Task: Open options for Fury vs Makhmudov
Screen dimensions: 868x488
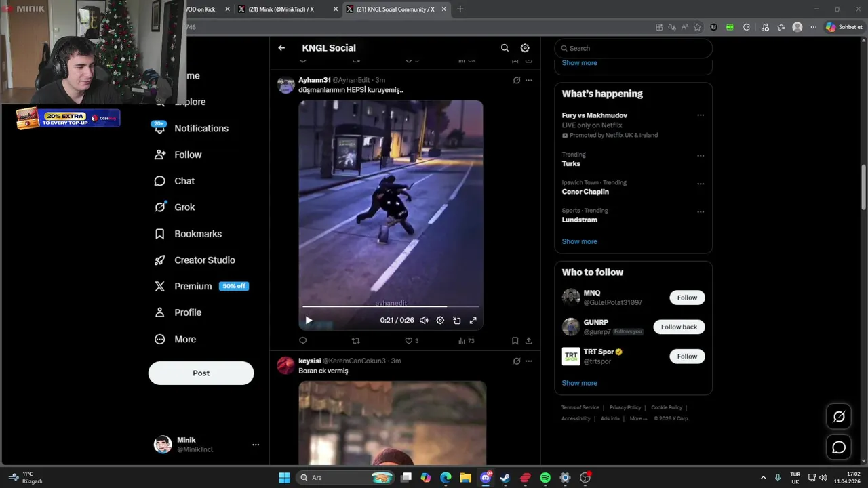Action: (701, 115)
